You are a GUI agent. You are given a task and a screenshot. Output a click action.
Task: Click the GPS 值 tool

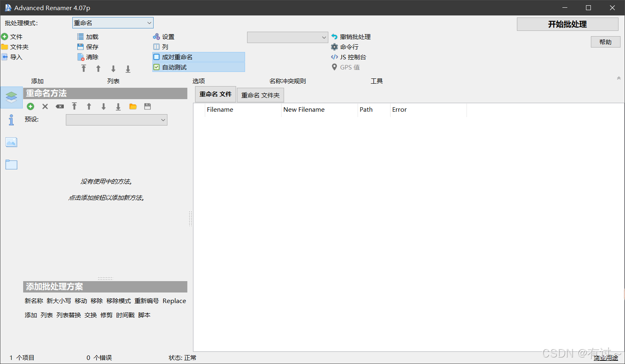point(345,67)
